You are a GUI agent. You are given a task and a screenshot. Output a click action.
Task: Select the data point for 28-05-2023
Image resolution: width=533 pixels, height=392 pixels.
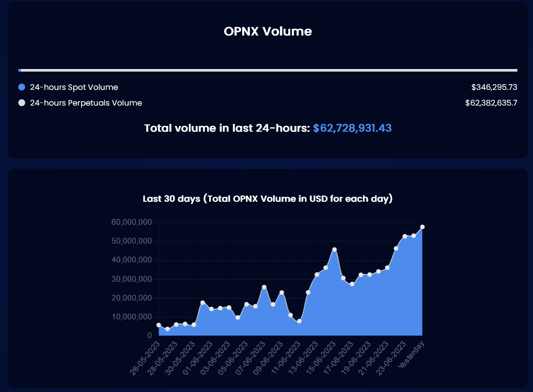(x=176, y=325)
